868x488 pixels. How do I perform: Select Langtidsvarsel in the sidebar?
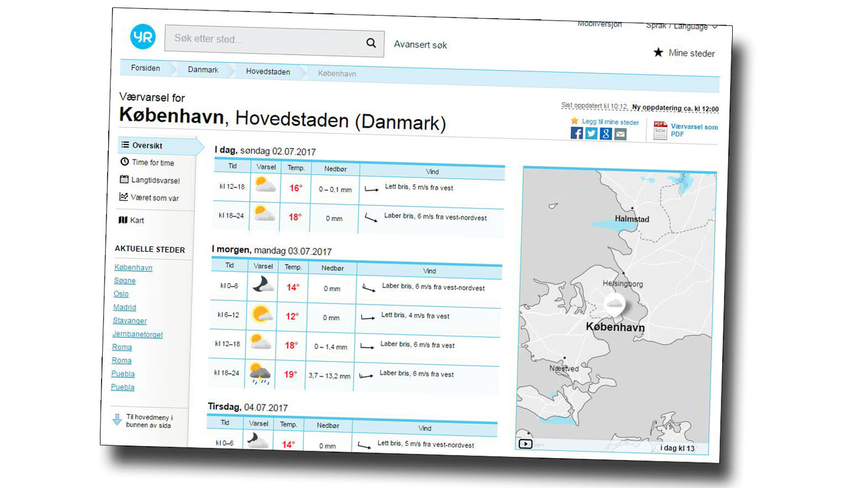155,180
